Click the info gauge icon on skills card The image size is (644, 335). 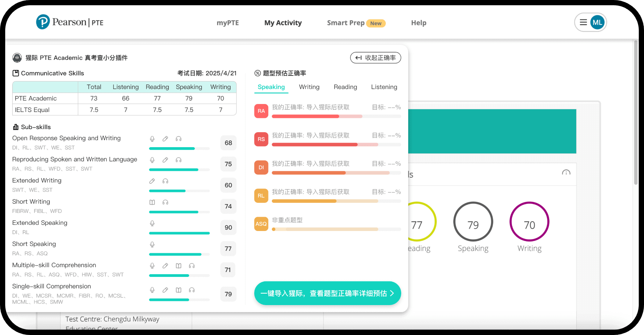point(566,173)
